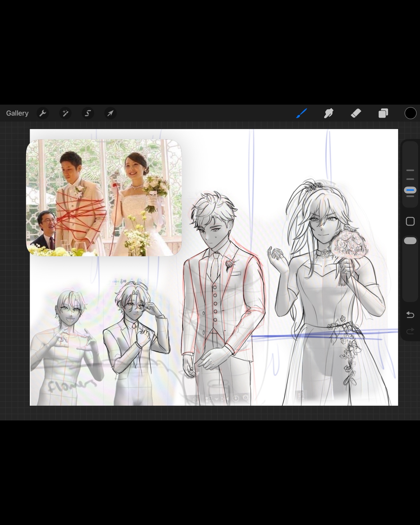Select the Smudge tool
The width and height of the screenshot is (420, 525).
(329, 113)
